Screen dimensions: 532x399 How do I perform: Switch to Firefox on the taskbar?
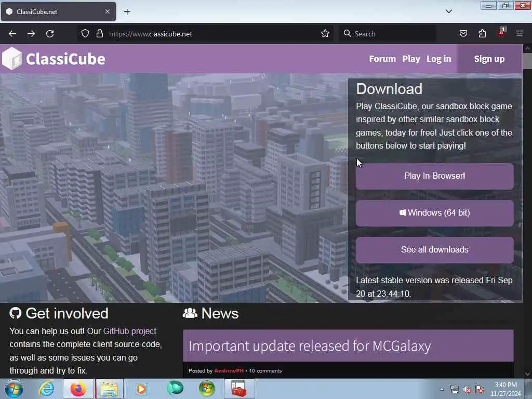click(78, 389)
